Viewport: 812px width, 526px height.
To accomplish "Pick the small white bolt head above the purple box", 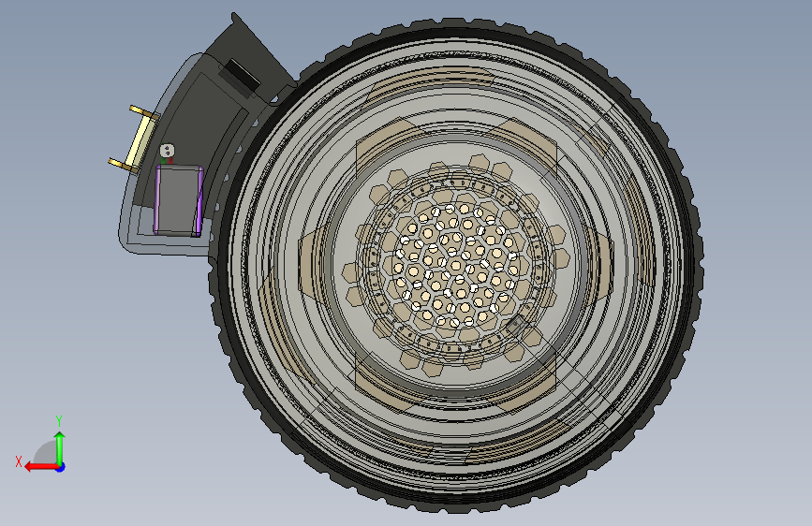I will point(168,152).
